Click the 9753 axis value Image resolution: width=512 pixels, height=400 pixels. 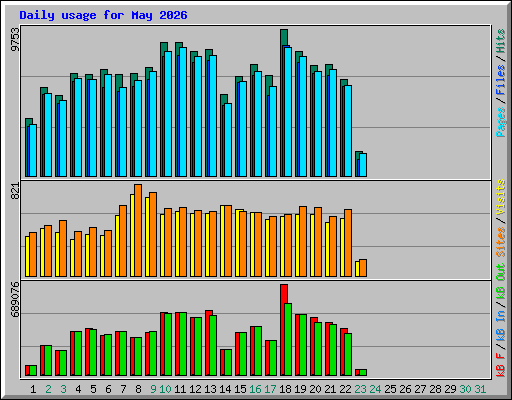(15, 40)
